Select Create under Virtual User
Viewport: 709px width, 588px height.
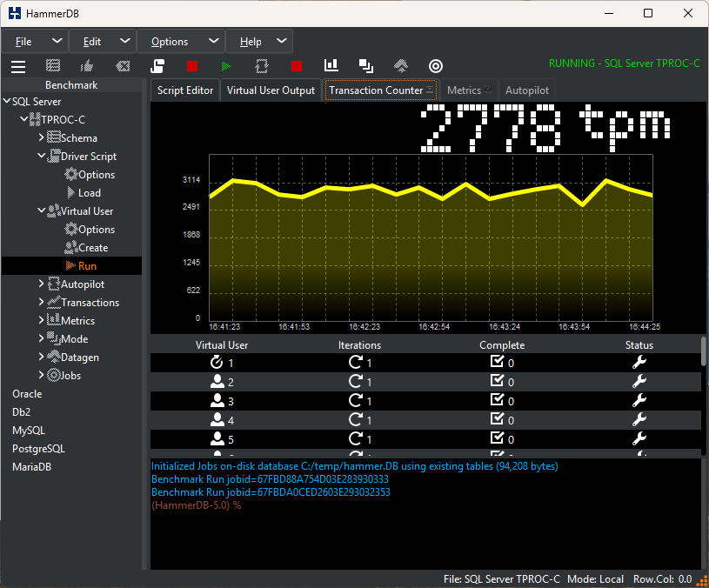pyautogui.click(x=86, y=248)
